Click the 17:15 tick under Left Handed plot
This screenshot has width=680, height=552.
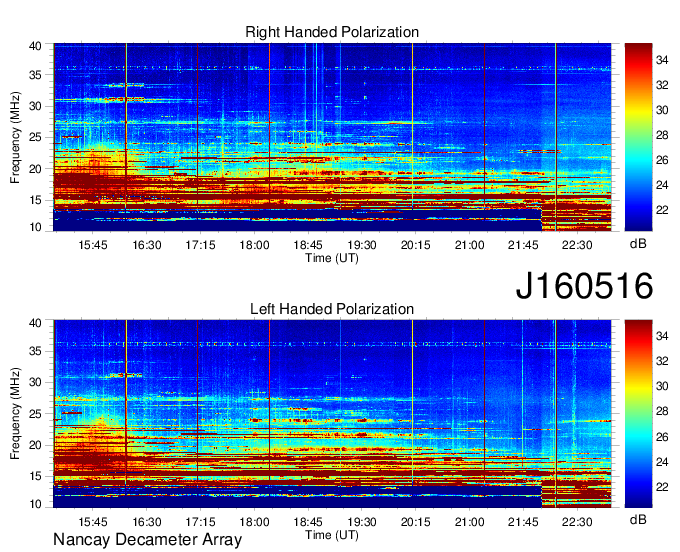[200, 521]
